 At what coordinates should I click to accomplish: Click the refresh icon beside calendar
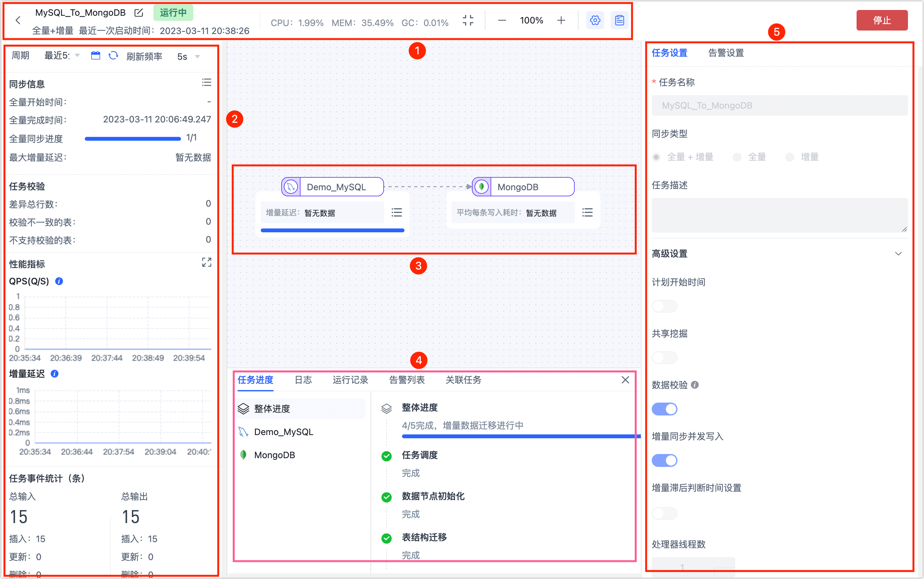tap(113, 56)
